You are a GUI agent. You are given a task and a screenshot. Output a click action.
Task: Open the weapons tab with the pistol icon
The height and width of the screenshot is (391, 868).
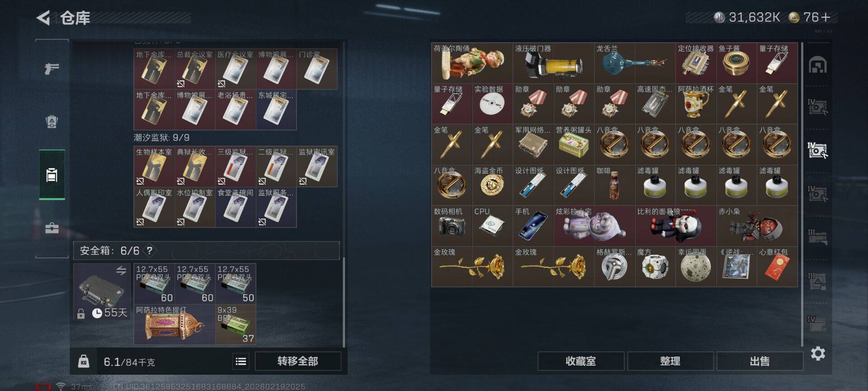tap(52, 69)
